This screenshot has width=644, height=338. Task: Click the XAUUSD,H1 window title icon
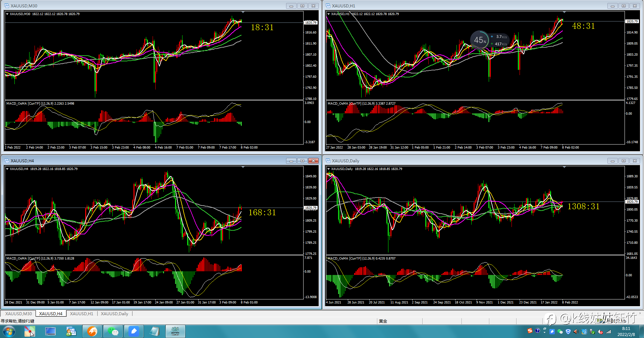tap(328, 6)
